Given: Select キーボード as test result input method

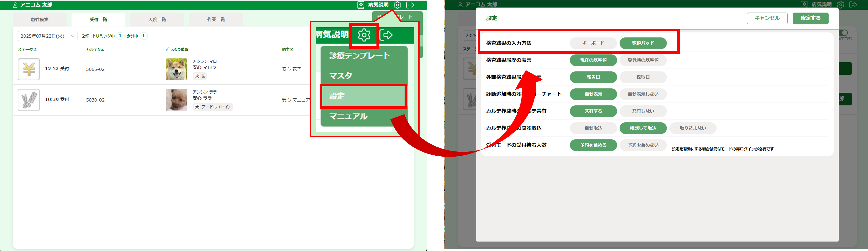Looking at the screenshot, I should (x=593, y=43).
